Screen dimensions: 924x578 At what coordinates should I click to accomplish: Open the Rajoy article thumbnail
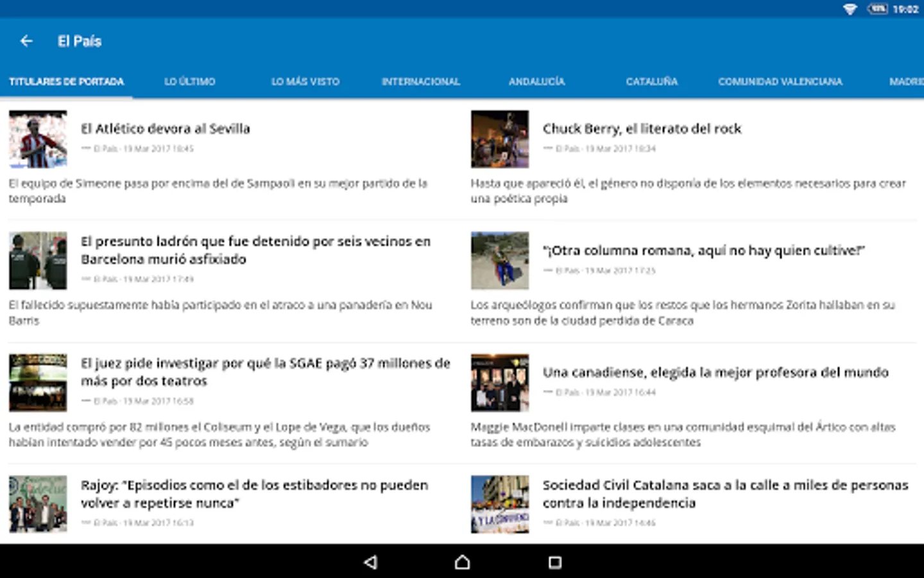click(x=38, y=504)
